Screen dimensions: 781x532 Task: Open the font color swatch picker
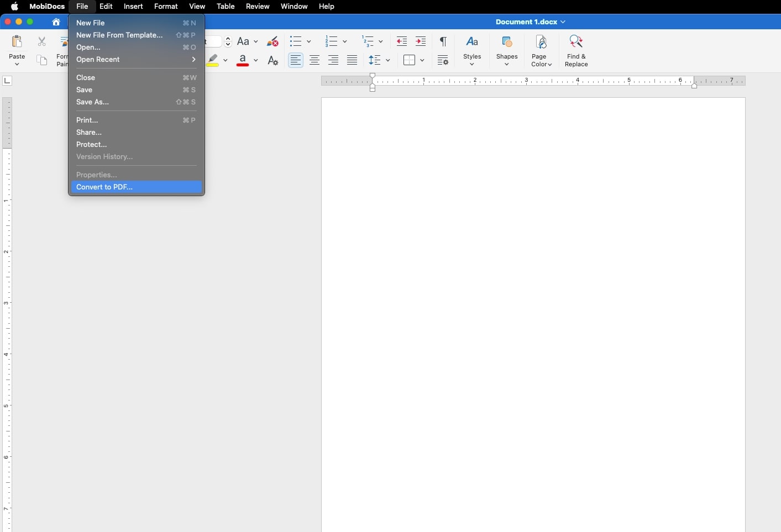pyautogui.click(x=256, y=61)
